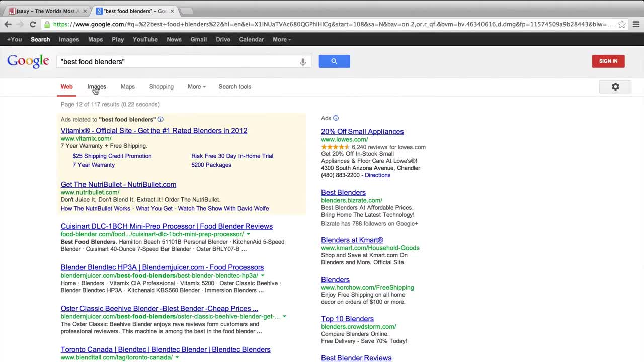This screenshot has height=362, width=644.
Task: Open Cuisinart DLC-1BCH Mini-Prep Processor result
Action: 167,226
